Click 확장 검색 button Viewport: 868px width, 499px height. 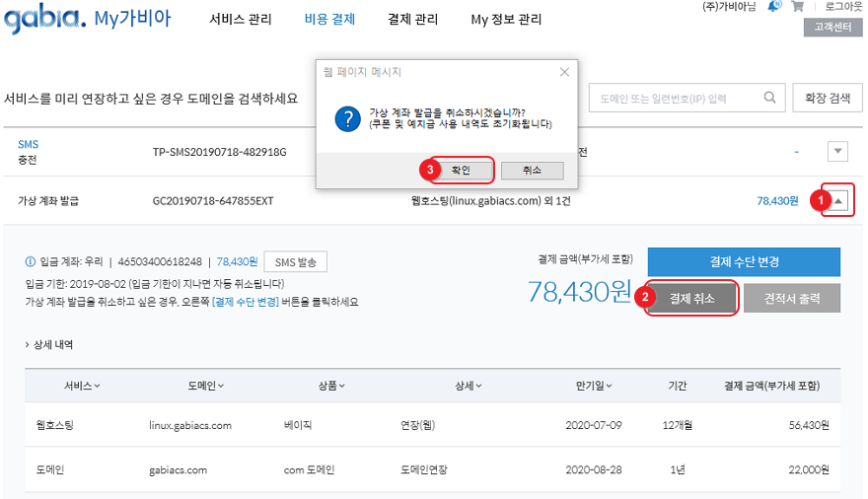click(x=827, y=98)
